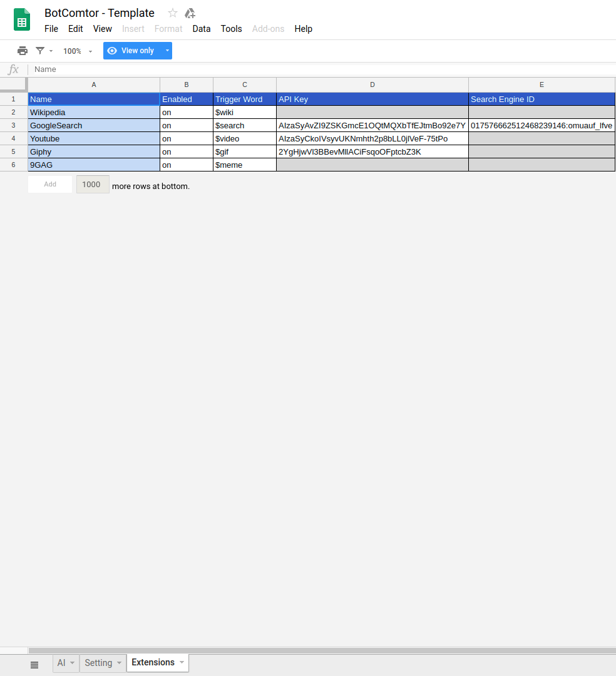Image resolution: width=616 pixels, height=676 pixels.
Task: Select column E header
Action: tap(542, 85)
